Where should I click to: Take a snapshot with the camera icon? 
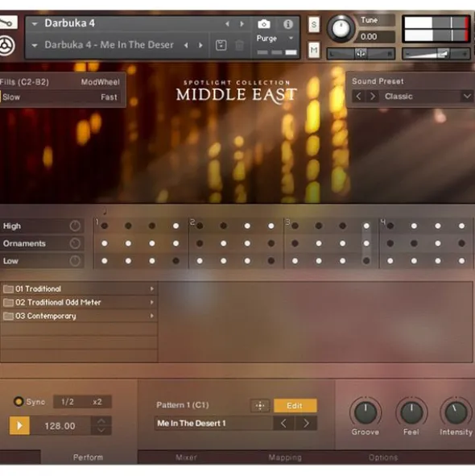(264, 24)
